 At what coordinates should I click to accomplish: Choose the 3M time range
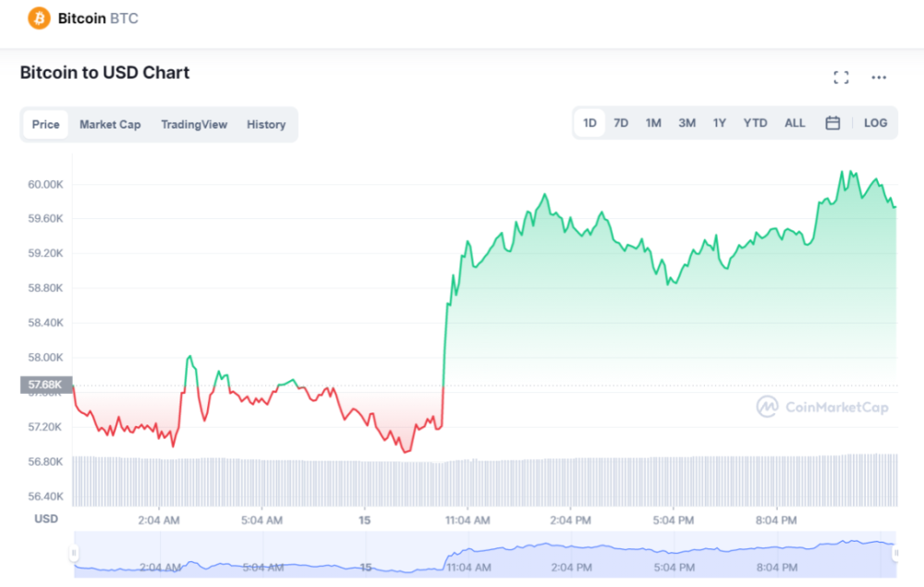(x=687, y=123)
